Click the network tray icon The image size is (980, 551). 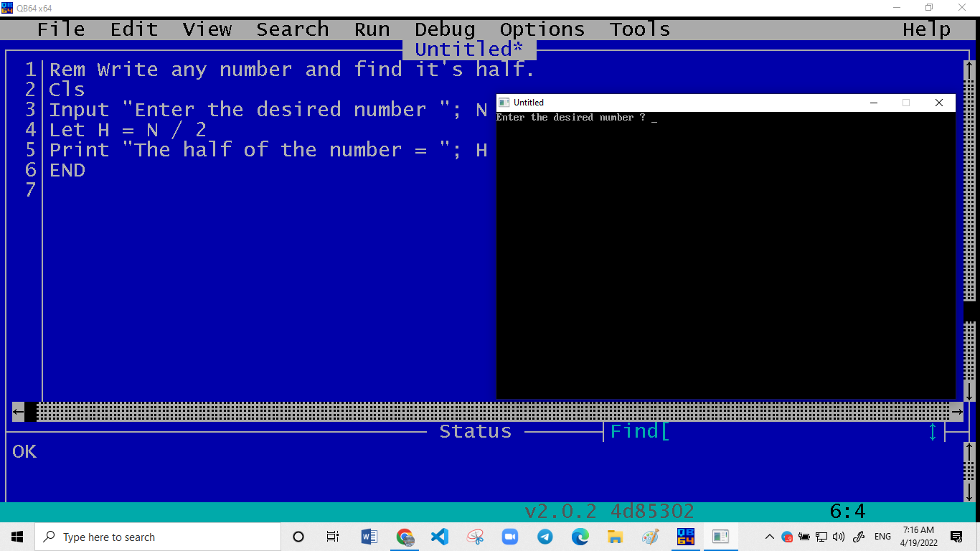[x=821, y=537]
